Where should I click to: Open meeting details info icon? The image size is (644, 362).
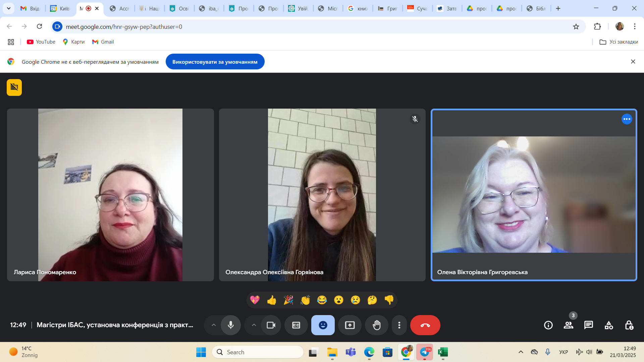[x=548, y=325]
